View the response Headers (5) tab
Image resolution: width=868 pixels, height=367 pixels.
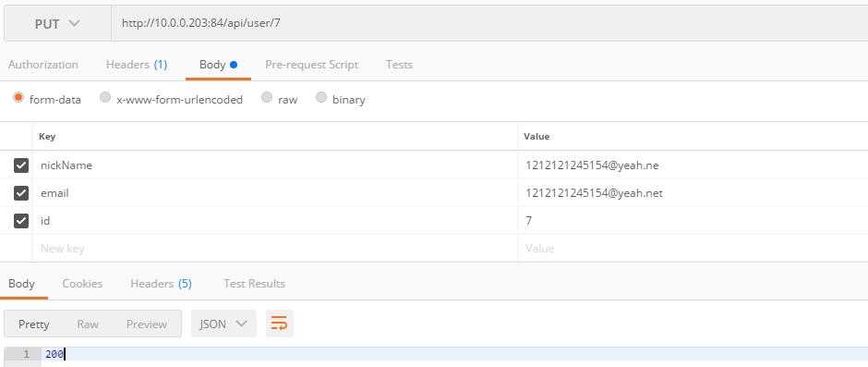[161, 283]
